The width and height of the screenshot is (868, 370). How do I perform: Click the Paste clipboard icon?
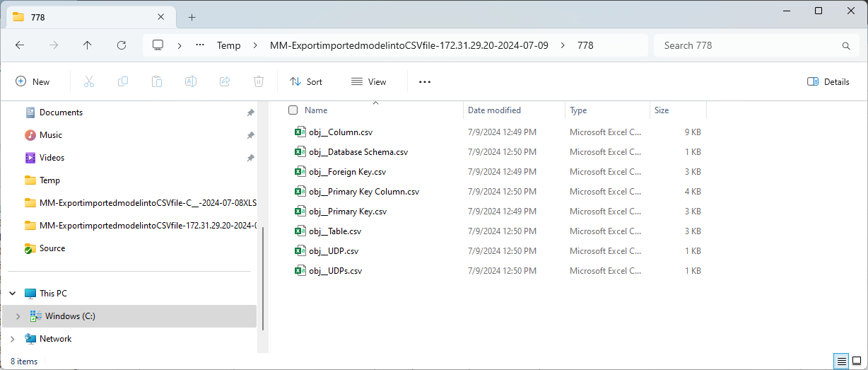(x=157, y=81)
